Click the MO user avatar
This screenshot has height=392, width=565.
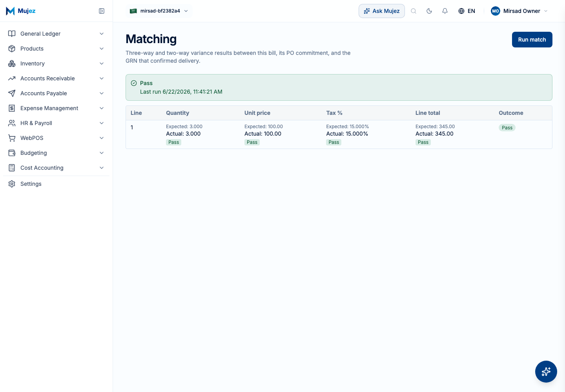pyautogui.click(x=496, y=11)
